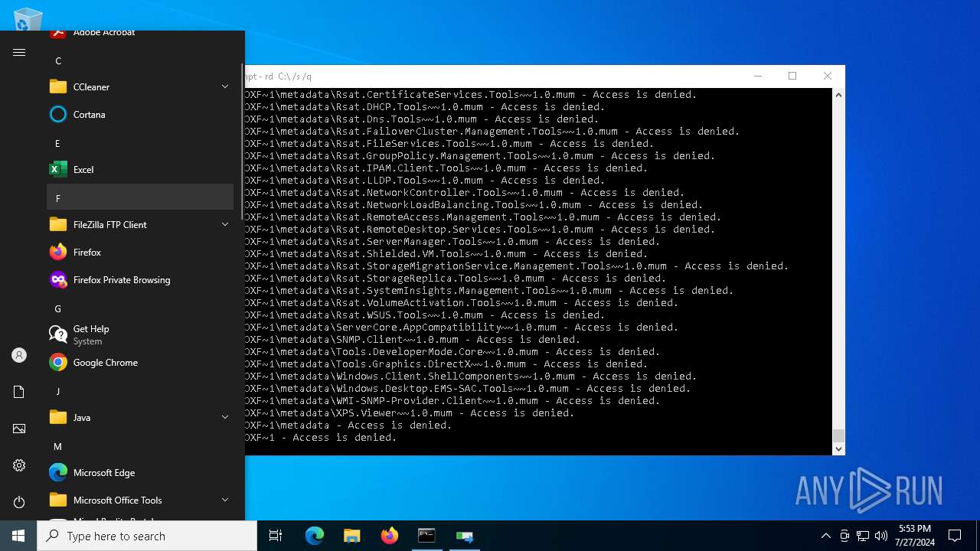Open Excel
Screen dimensions: 980x551
pos(140,169)
